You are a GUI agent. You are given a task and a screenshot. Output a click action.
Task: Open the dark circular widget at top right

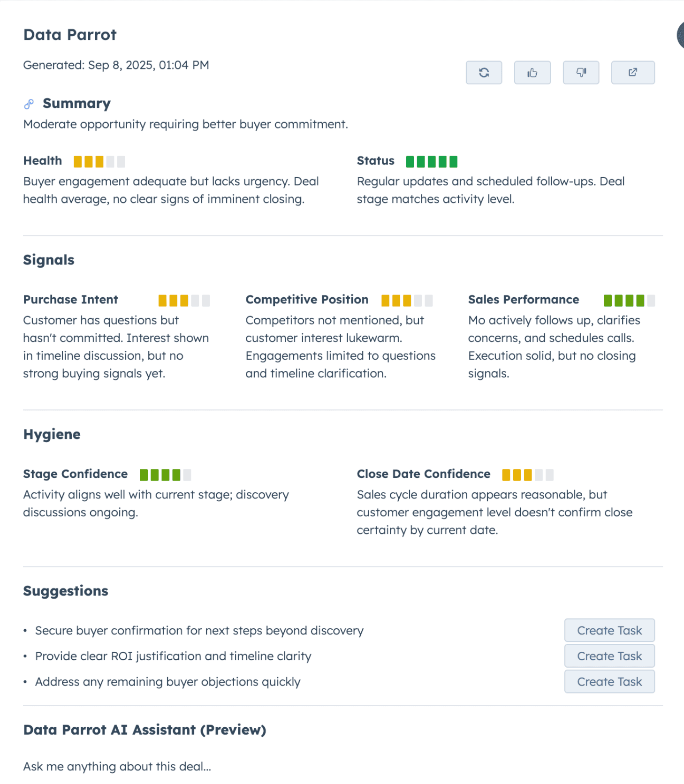[x=681, y=34]
